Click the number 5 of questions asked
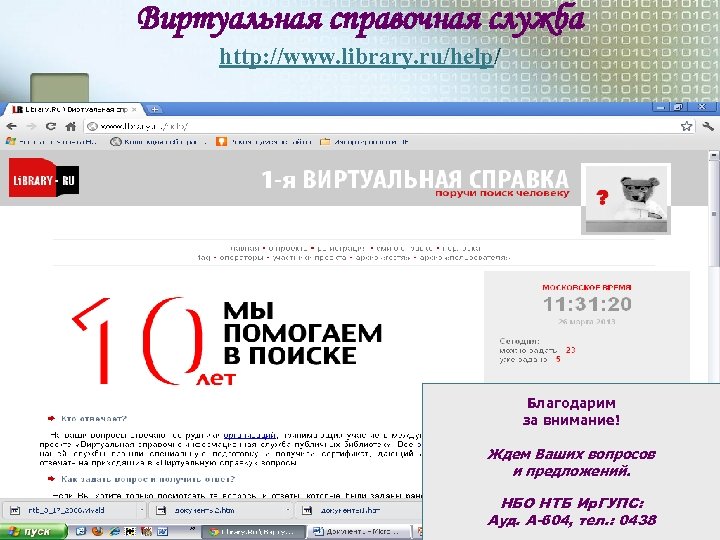 pos(558,359)
